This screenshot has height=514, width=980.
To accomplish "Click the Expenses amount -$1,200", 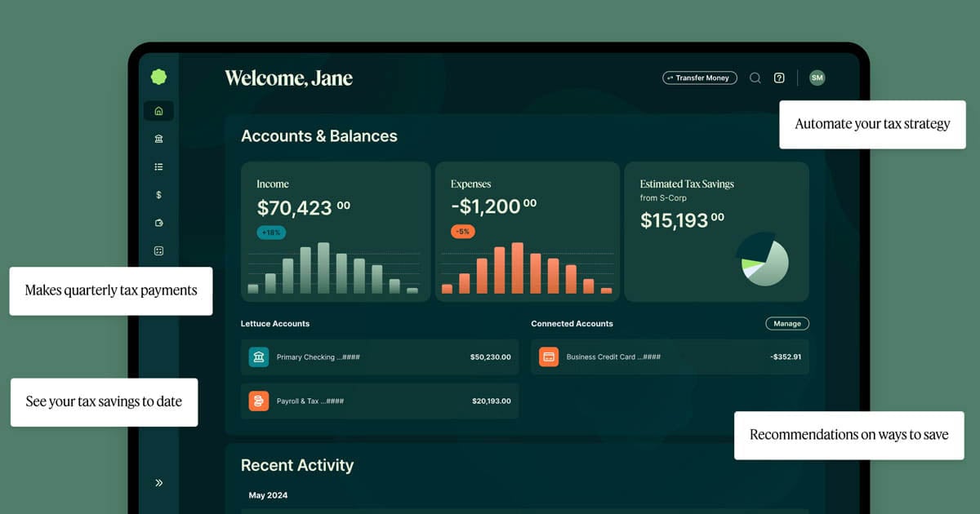I will pyautogui.click(x=493, y=207).
